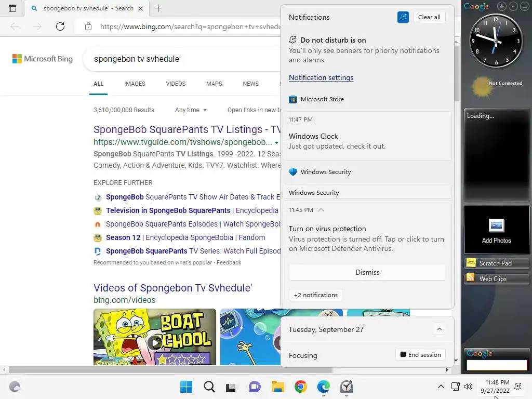The image size is (532, 399).
Task: Open the bing.com/videos link
Action: (125, 300)
